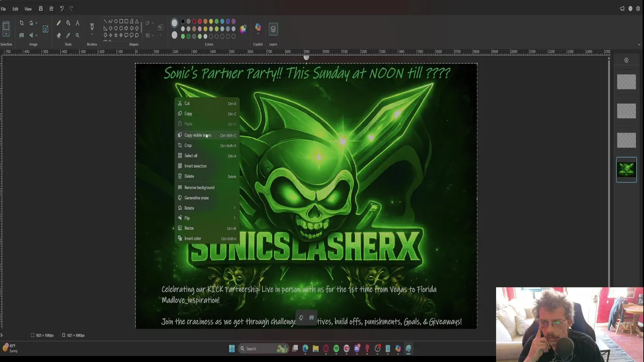644x362 pixels.
Task: Choose Copy from context menu
Action: [207, 114]
